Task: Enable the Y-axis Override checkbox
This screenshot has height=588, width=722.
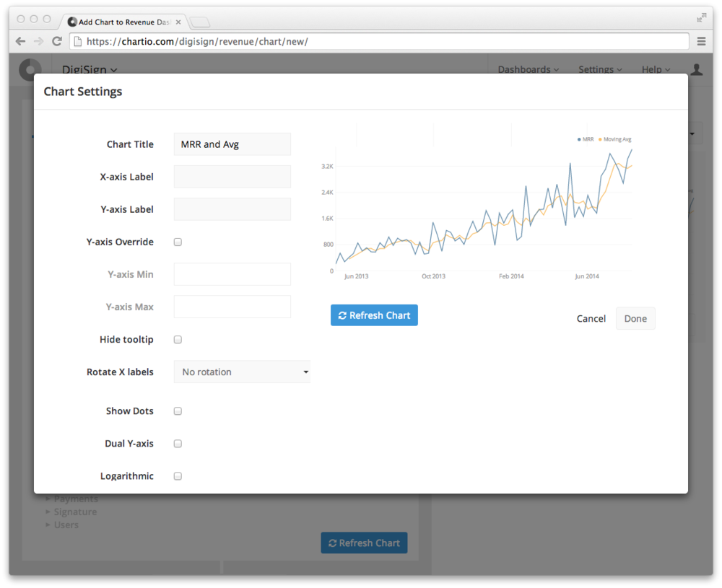Action: [178, 242]
